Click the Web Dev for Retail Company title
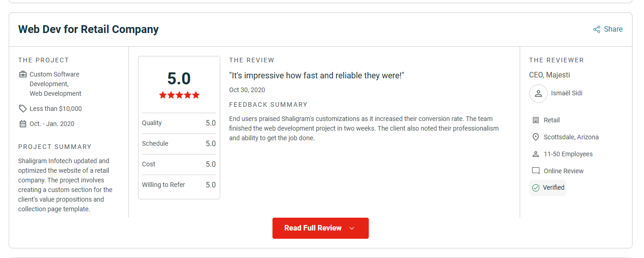 (x=89, y=29)
